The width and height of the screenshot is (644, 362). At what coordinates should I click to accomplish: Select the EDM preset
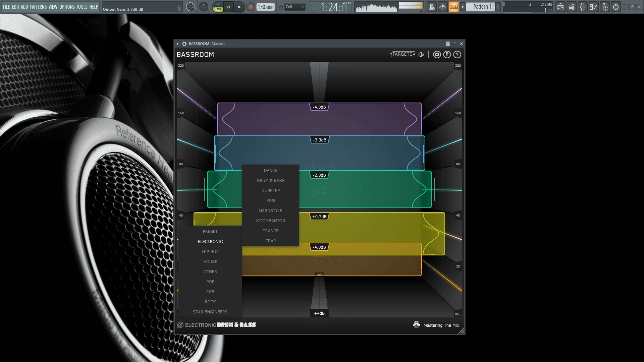(x=271, y=201)
